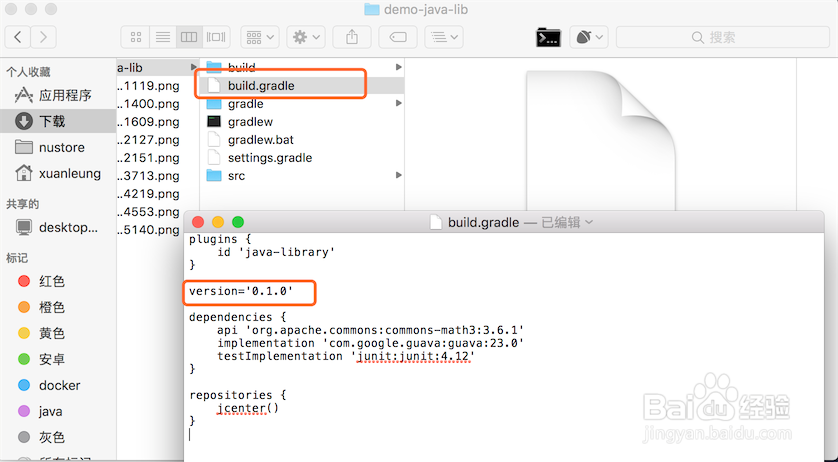The width and height of the screenshot is (838, 462).
Task: Go forward in Finder navigation
Action: tap(43, 37)
